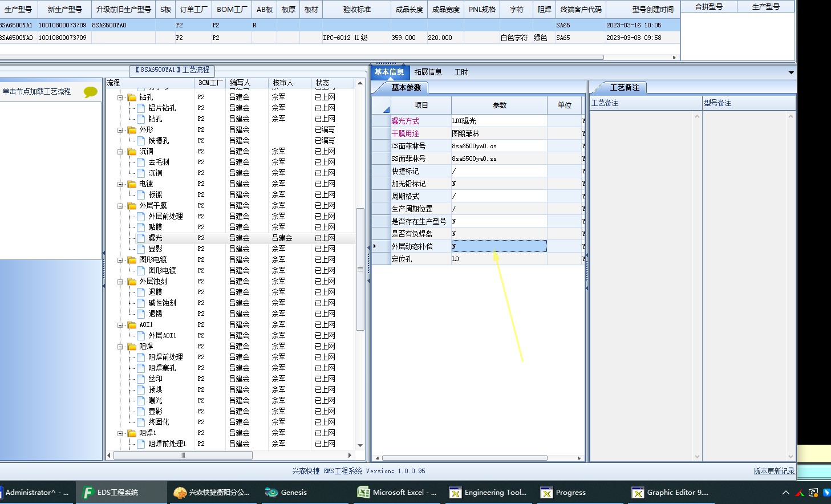Image resolution: width=831 pixels, height=504 pixels.
Task: Open the 工时 tab
Action: click(x=461, y=72)
